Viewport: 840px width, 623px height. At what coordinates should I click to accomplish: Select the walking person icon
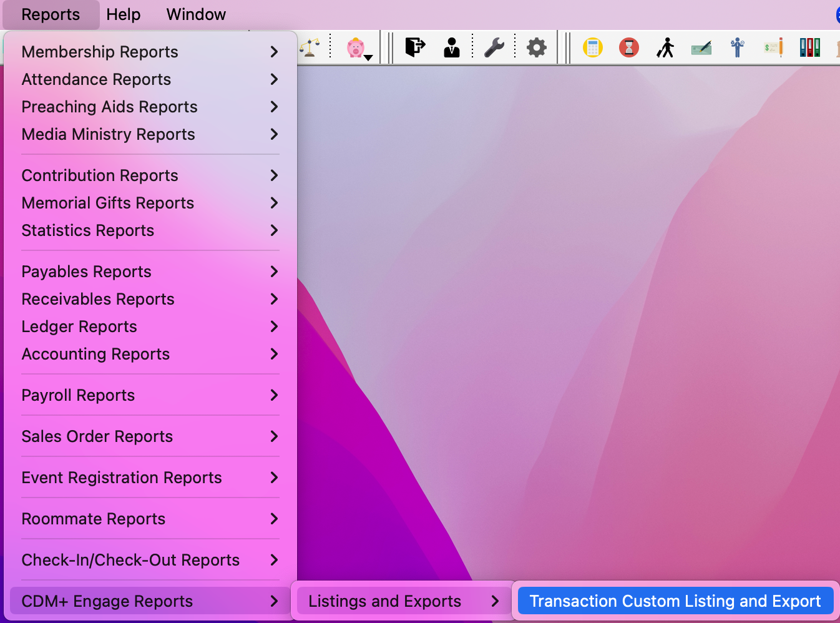pos(665,47)
